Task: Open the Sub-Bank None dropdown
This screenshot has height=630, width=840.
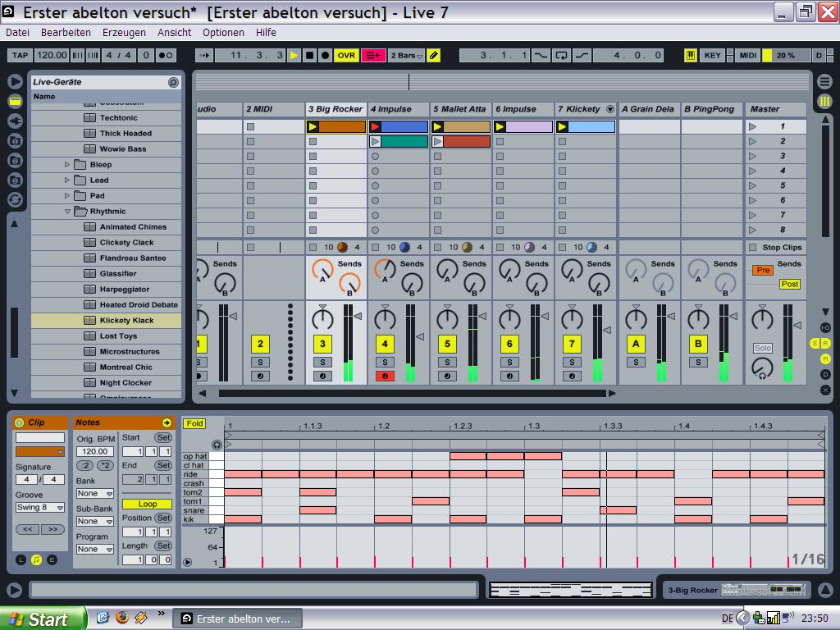Action: (95, 521)
